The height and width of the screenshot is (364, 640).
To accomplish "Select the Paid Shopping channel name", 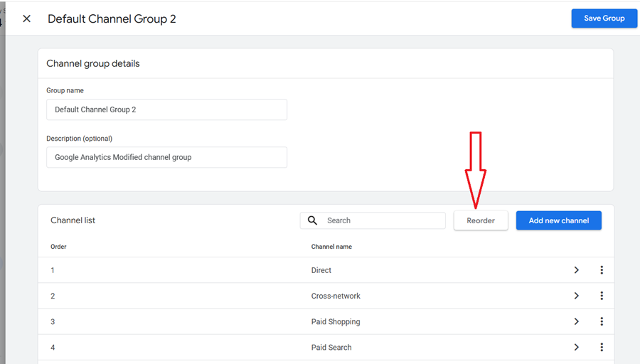I will point(336,321).
